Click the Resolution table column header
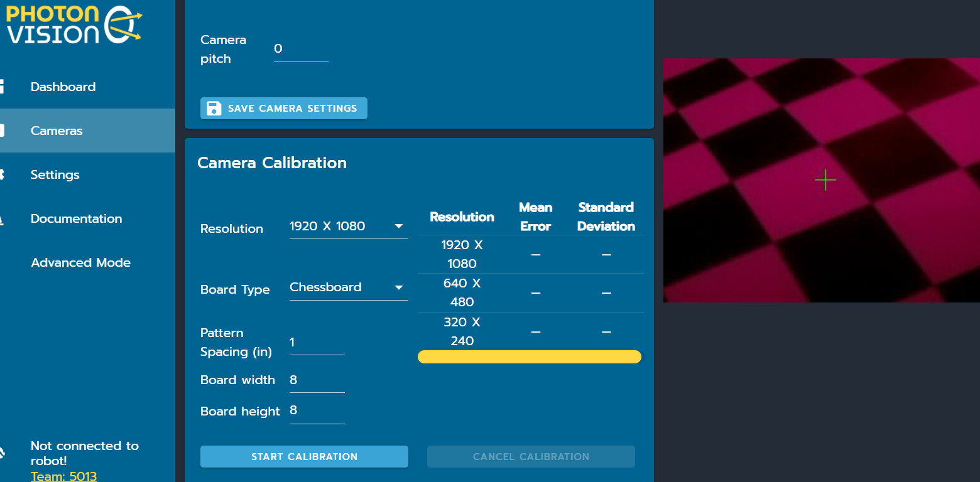The height and width of the screenshot is (482, 980). coord(462,217)
